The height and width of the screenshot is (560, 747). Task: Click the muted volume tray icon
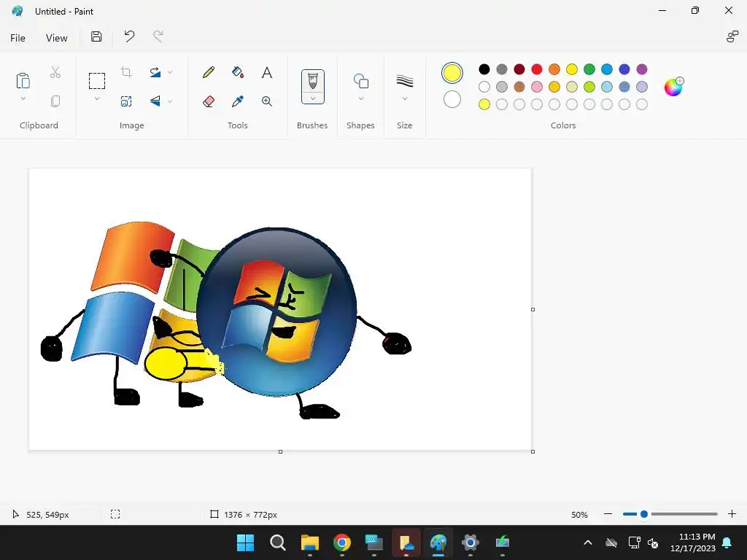653,542
